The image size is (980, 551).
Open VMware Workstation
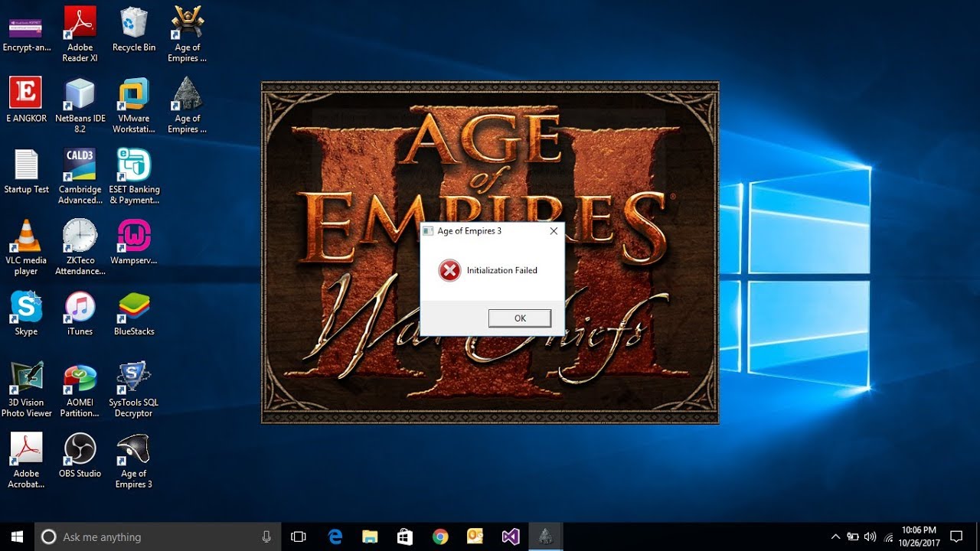point(133,92)
